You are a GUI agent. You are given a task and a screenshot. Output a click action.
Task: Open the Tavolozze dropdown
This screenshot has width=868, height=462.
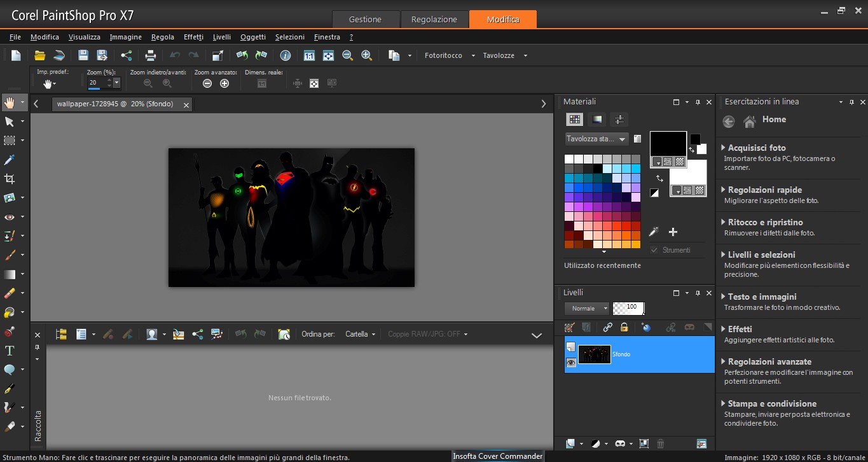coord(525,56)
